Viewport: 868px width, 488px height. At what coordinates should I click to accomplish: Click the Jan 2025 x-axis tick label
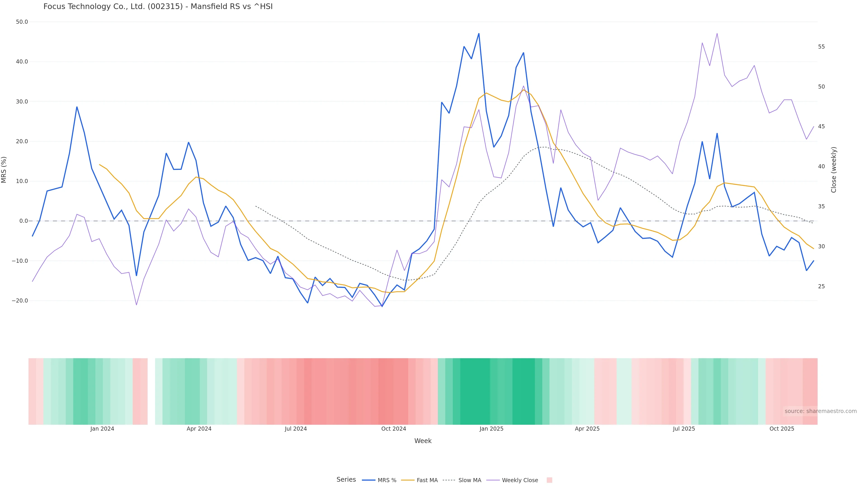pos(491,429)
